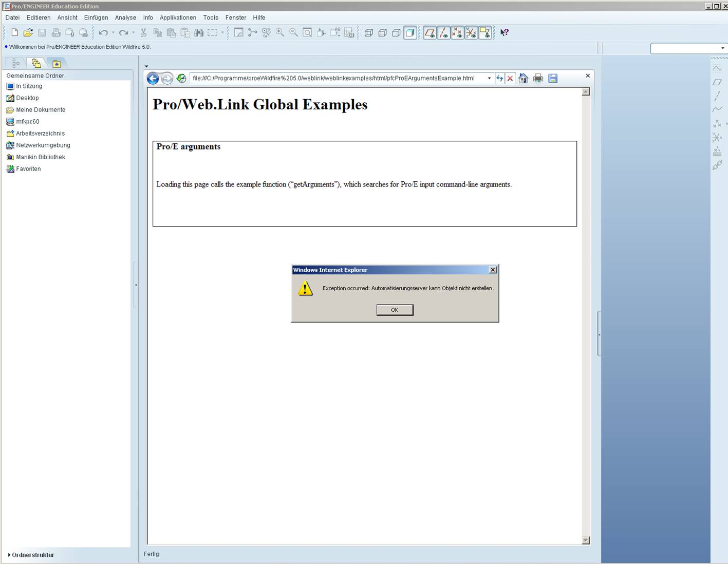
Task: Click the small arrow above the browser toolbar
Action: 146,66
